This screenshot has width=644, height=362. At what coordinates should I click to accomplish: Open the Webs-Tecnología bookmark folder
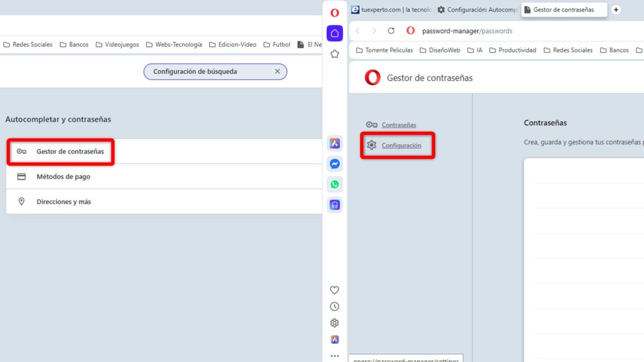[174, 45]
